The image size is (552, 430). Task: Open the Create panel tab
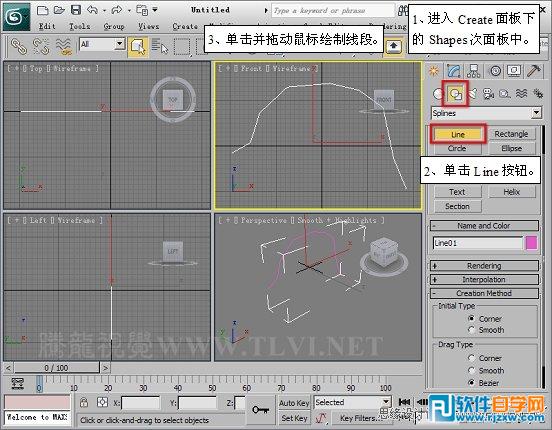434,71
